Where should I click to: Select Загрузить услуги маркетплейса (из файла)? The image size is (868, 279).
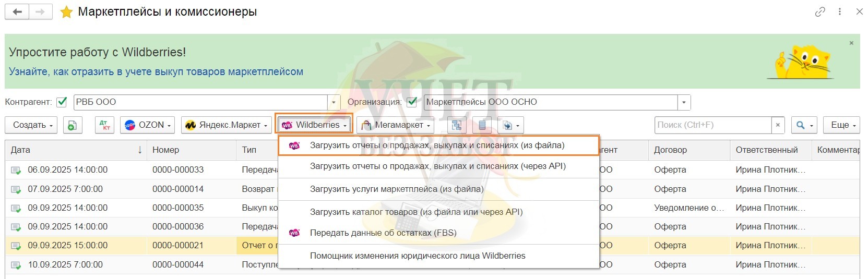396,189
